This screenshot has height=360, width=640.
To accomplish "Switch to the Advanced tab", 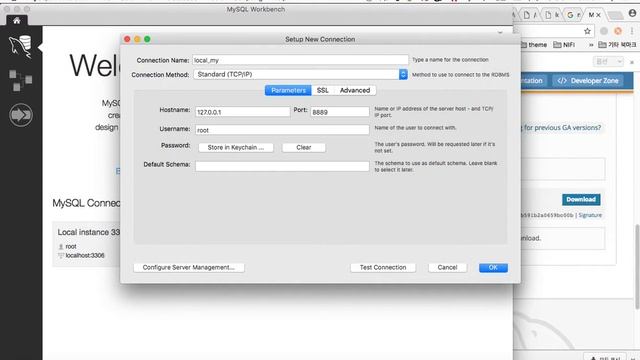I will (x=355, y=90).
